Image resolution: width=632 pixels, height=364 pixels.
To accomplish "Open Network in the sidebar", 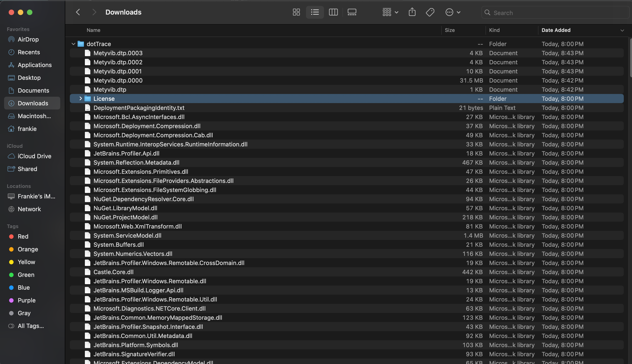I will [x=32, y=209].
